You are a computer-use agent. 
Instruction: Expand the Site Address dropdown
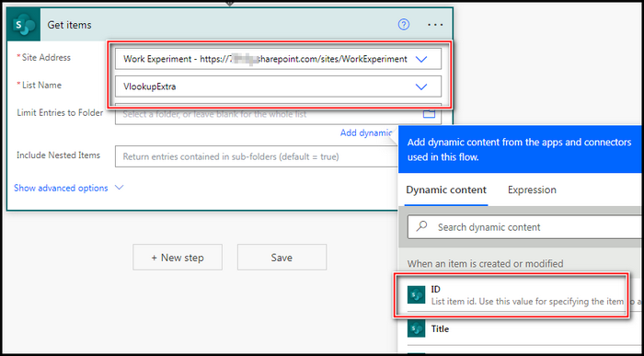(421, 60)
